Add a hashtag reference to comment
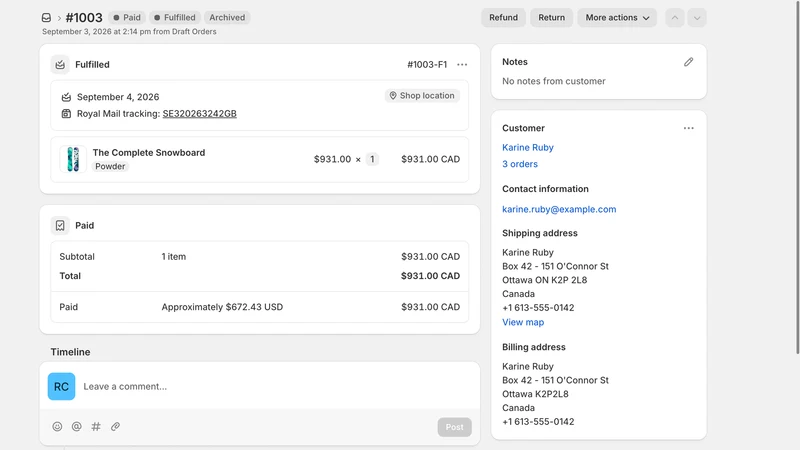 click(x=96, y=427)
